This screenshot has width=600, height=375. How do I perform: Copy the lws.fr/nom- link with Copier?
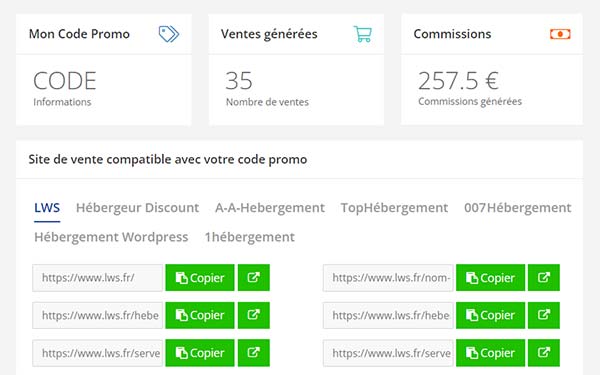(490, 277)
